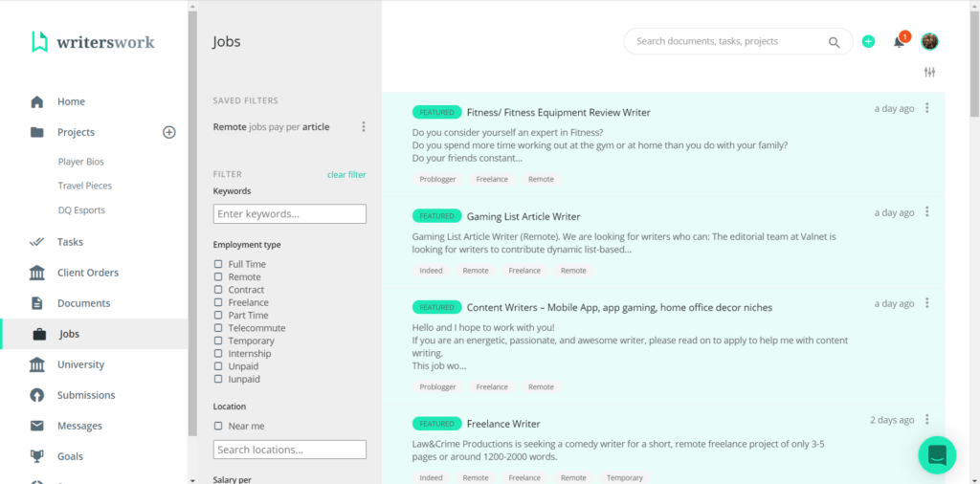Click the Jobs briefcase icon
The image size is (980, 484).
click(39, 334)
